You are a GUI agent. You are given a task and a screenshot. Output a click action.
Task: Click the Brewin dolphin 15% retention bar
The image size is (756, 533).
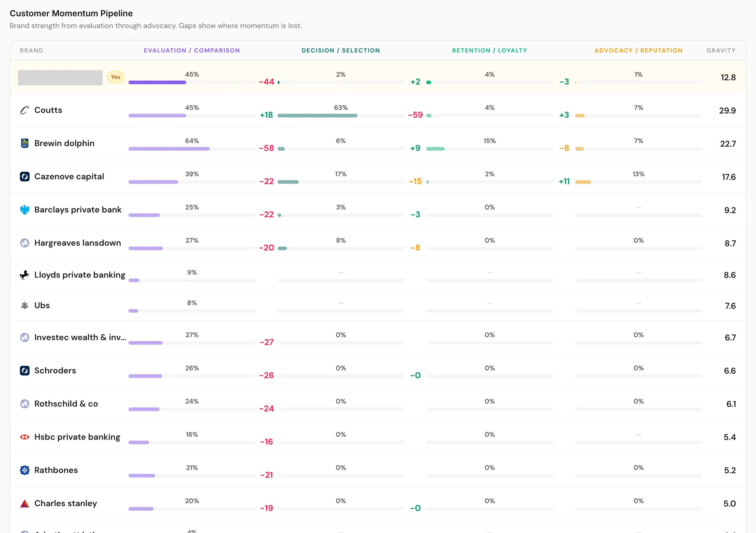tap(435, 149)
